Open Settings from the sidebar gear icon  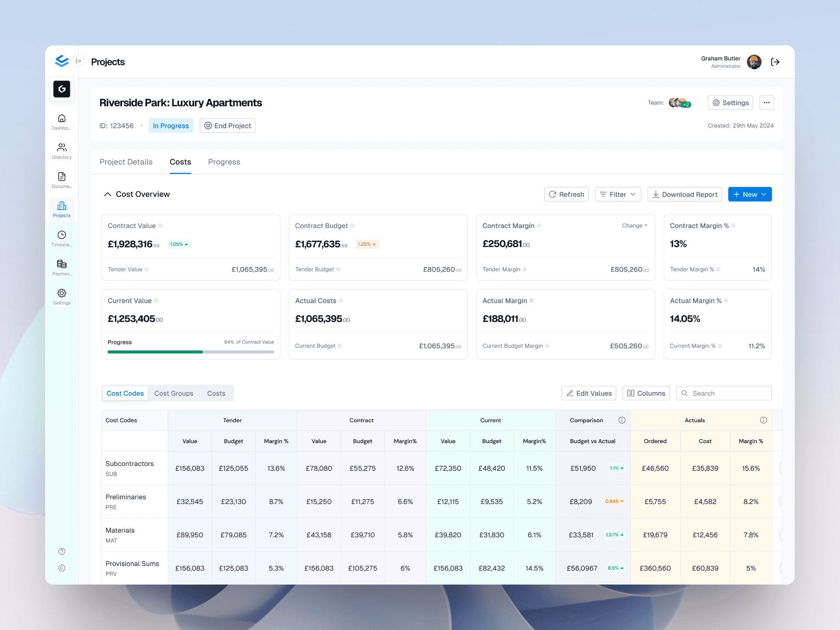61,296
